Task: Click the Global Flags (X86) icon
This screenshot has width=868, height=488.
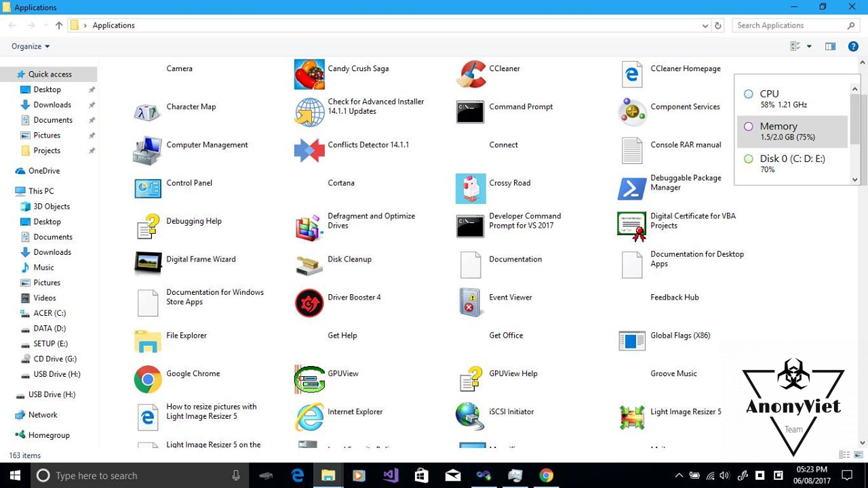Action: [631, 341]
